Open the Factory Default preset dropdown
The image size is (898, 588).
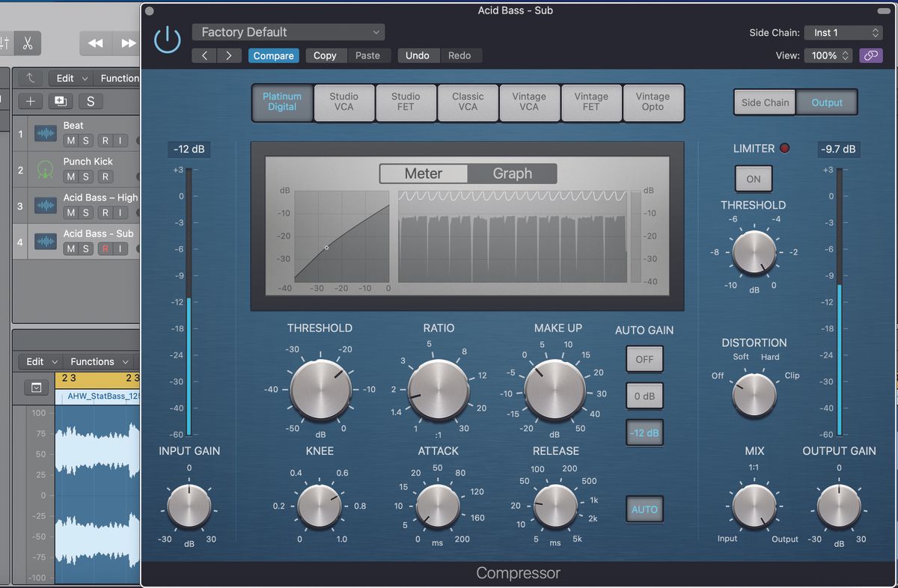[288, 32]
